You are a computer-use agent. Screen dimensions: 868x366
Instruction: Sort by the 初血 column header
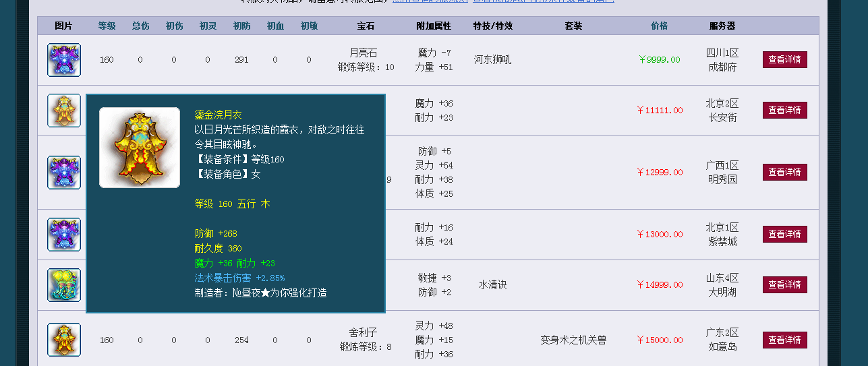(275, 26)
